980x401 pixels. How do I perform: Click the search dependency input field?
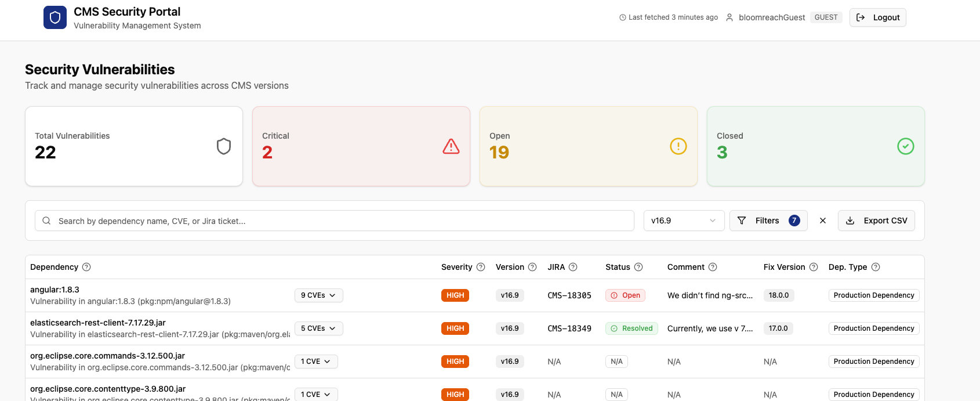(x=335, y=221)
